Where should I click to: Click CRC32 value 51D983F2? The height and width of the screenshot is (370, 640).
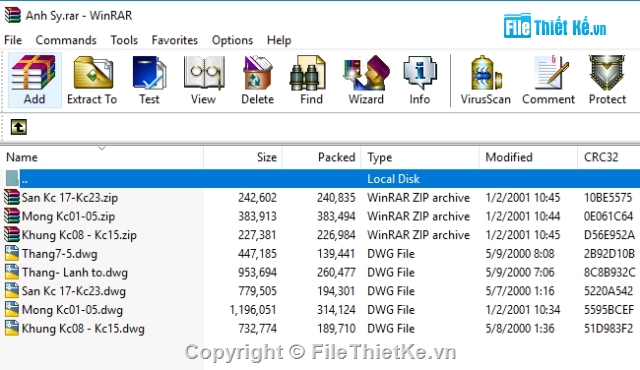coord(608,329)
